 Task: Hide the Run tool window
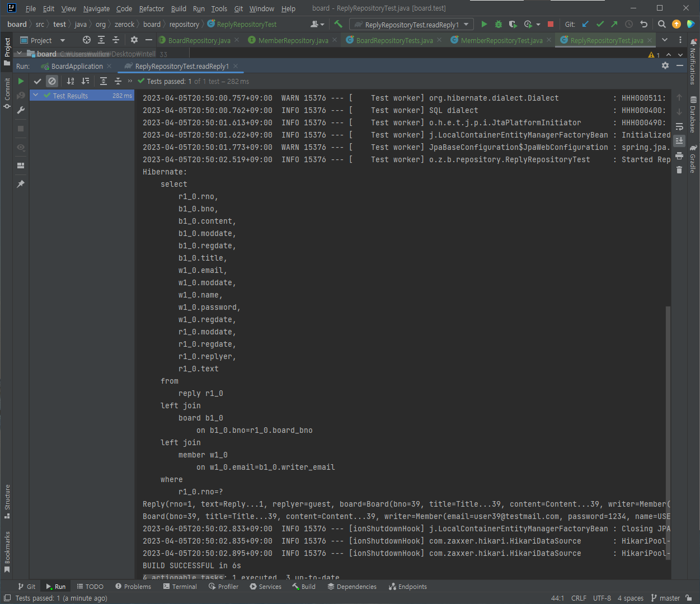point(680,65)
